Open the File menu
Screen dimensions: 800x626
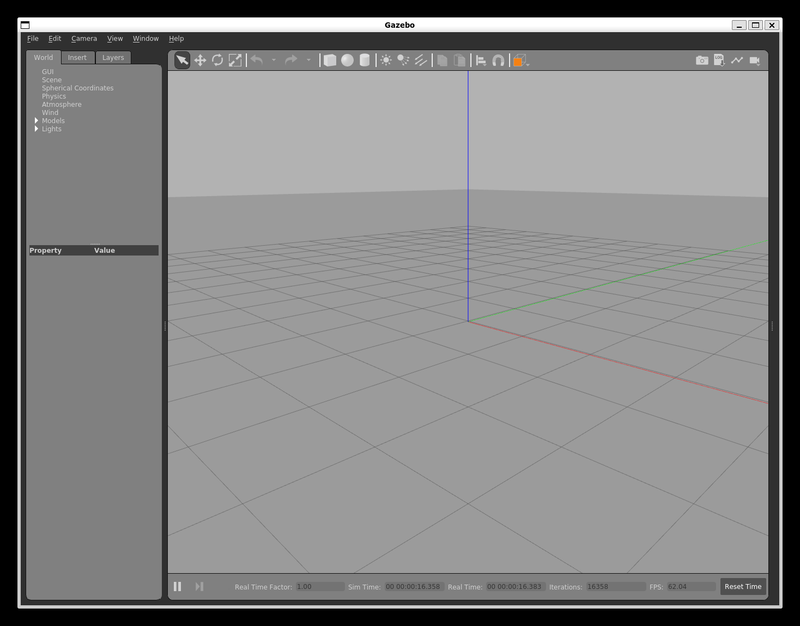(33, 38)
